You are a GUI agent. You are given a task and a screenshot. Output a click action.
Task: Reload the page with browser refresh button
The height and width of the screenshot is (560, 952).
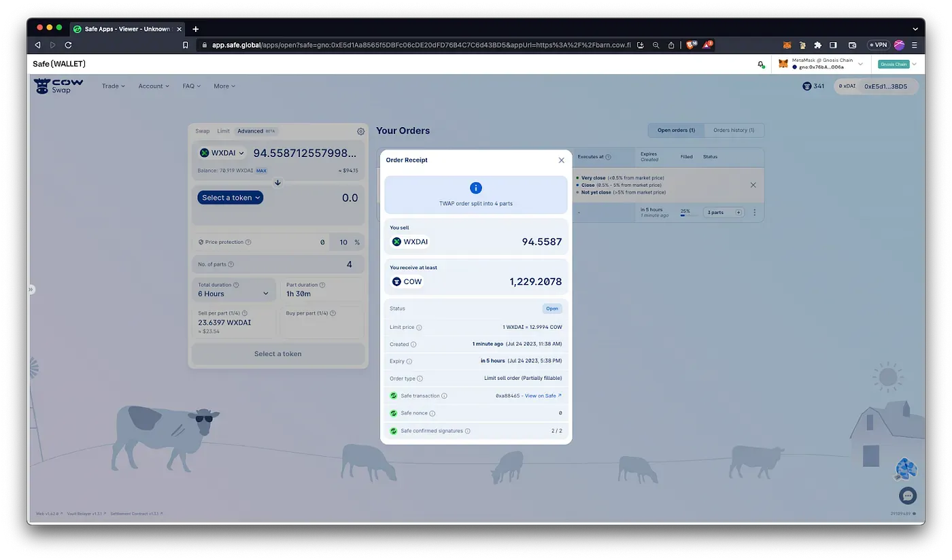(x=68, y=45)
